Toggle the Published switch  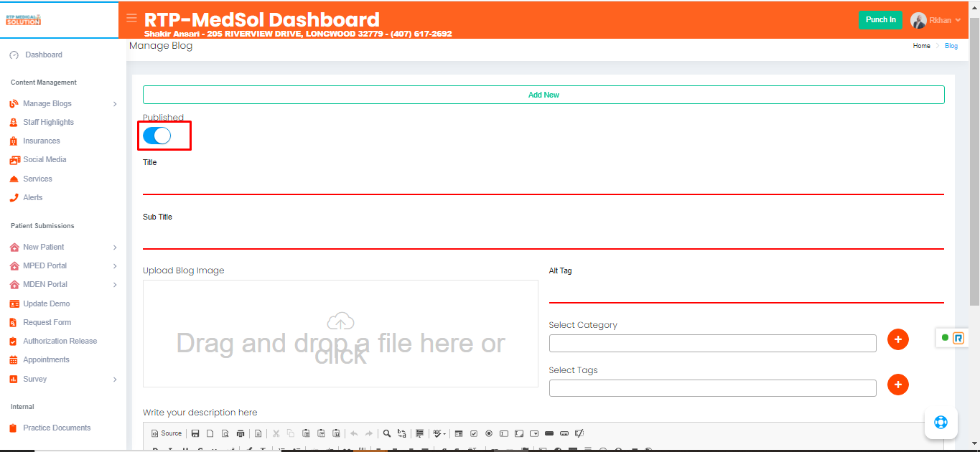coord(157,136)
